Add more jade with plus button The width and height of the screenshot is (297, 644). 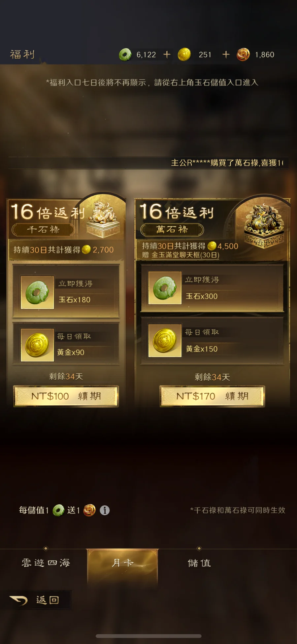pyautogui.click(x=167, y=54)
